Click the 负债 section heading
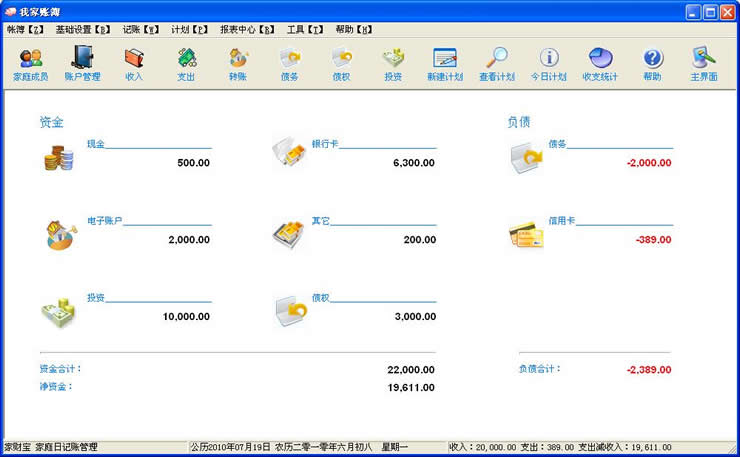This screenshot has width=740, height=457. click(519, 122)
